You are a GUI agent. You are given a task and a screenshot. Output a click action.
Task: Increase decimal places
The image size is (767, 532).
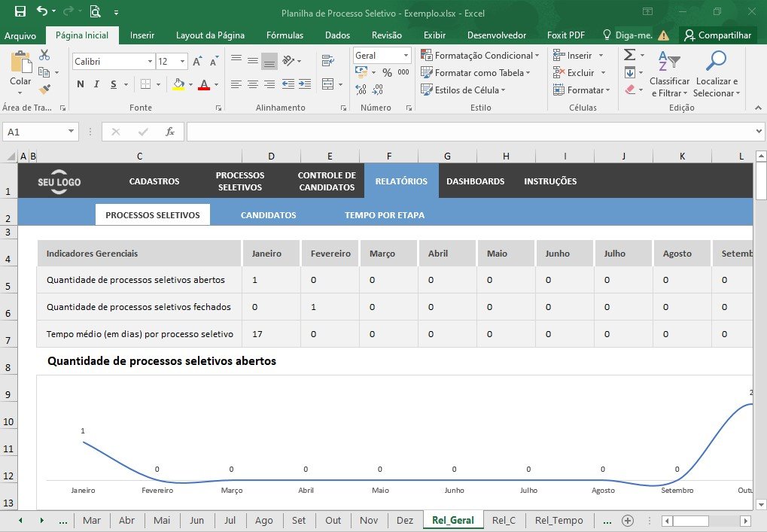click(361, 90)
